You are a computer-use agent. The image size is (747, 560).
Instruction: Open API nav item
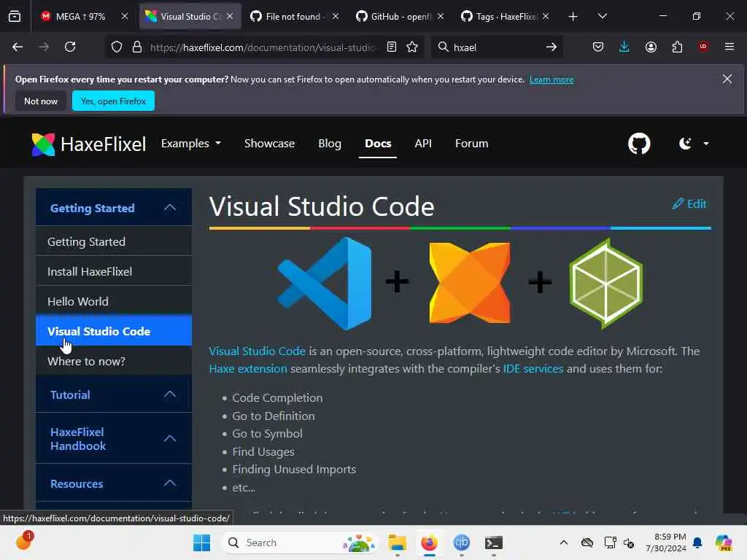(x=423, y=144)
